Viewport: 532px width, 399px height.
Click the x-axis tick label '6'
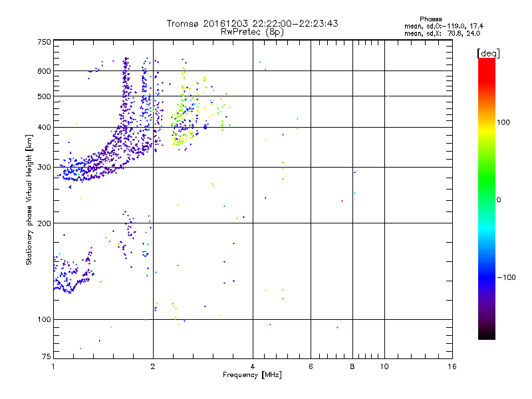coord(311,366)
